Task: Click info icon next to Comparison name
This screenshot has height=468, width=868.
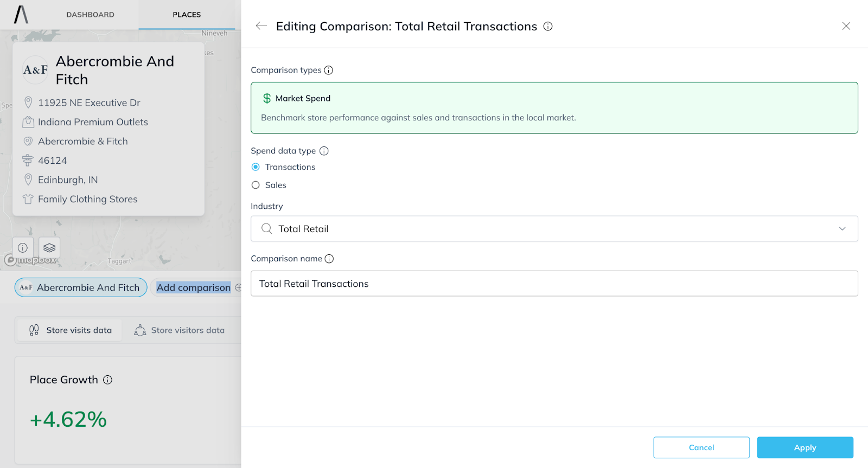Action: pyautogui.click(x=329, y=259)
